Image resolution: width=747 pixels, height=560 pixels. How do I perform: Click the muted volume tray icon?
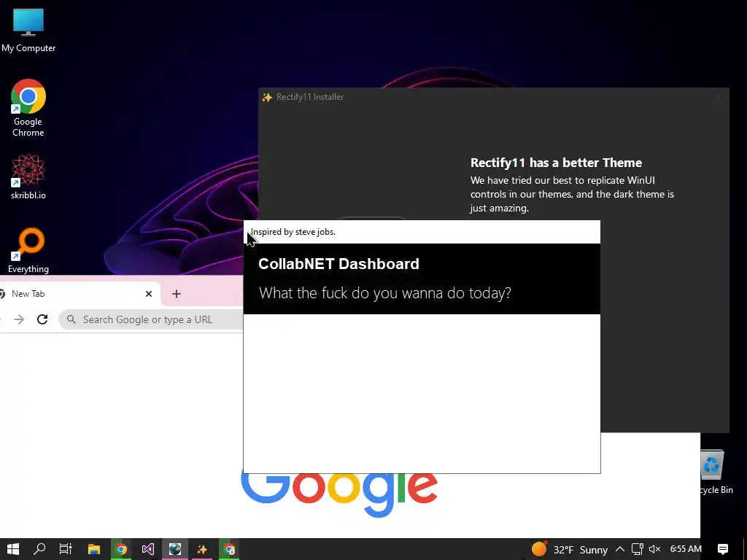coord(654,550)
